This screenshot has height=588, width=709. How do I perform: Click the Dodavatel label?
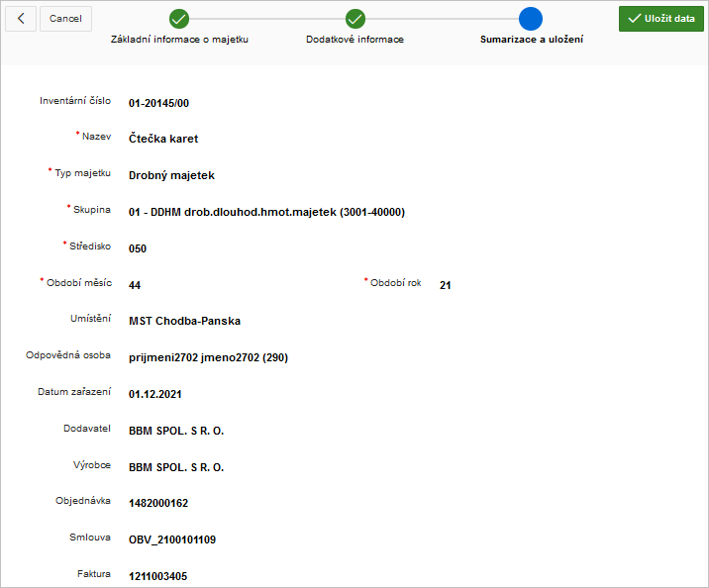87,429
